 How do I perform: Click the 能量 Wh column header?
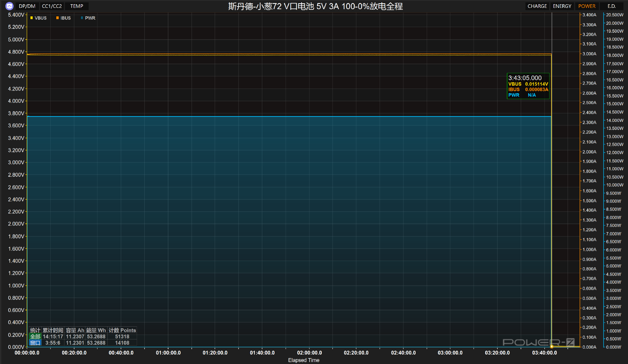tap(96, 330)
